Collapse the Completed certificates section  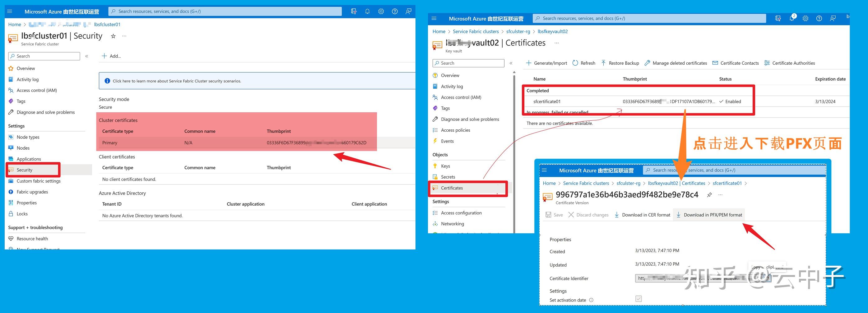[537, 90]
